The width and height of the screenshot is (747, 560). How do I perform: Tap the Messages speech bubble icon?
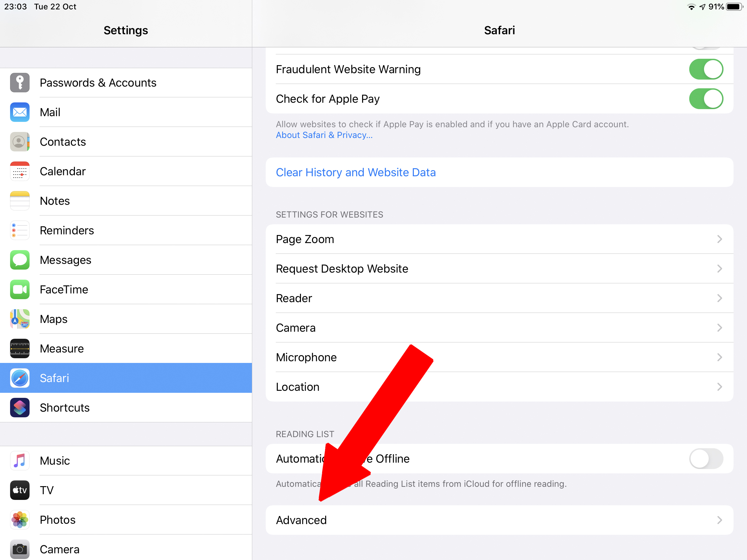pyautogui.click(x=19, y=260)
